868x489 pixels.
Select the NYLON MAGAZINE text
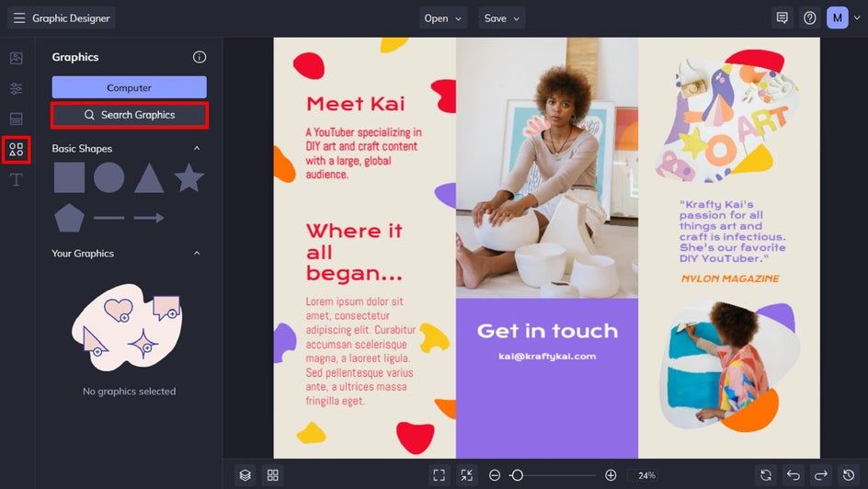[729, 279]
